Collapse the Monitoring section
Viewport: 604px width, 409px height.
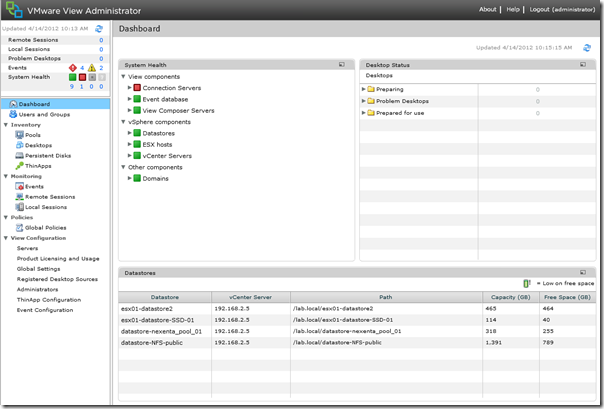point(6,176)
